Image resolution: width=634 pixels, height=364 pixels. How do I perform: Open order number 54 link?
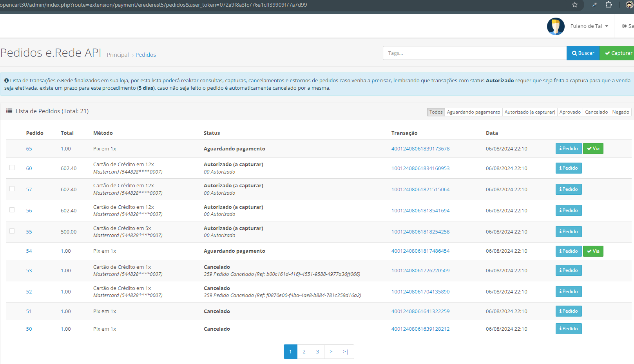(29, 251)
